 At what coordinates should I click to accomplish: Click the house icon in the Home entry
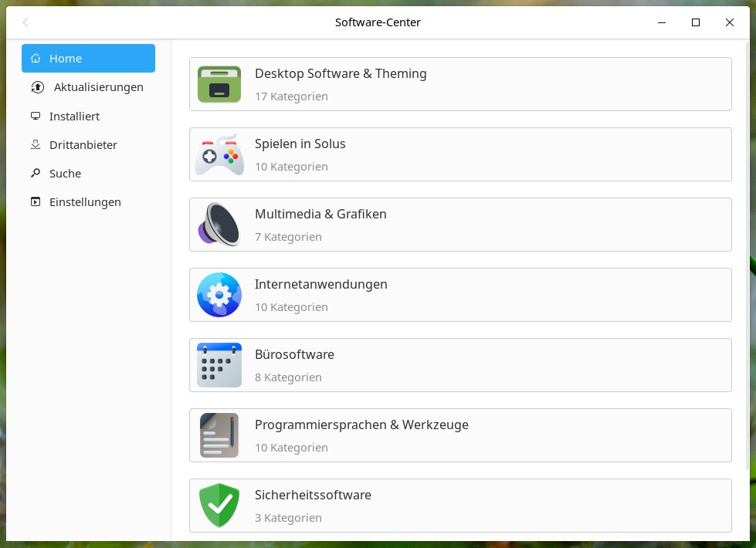click(x=36, y=59)
